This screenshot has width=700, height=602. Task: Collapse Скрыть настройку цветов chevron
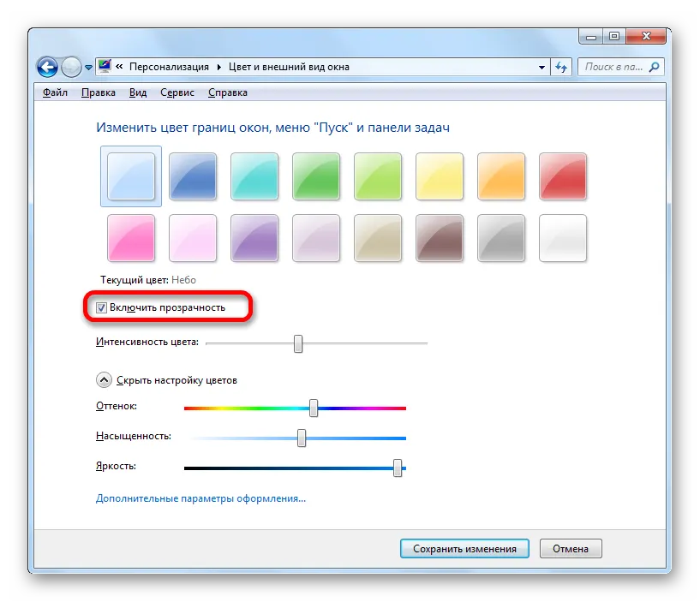pos(104,380)
